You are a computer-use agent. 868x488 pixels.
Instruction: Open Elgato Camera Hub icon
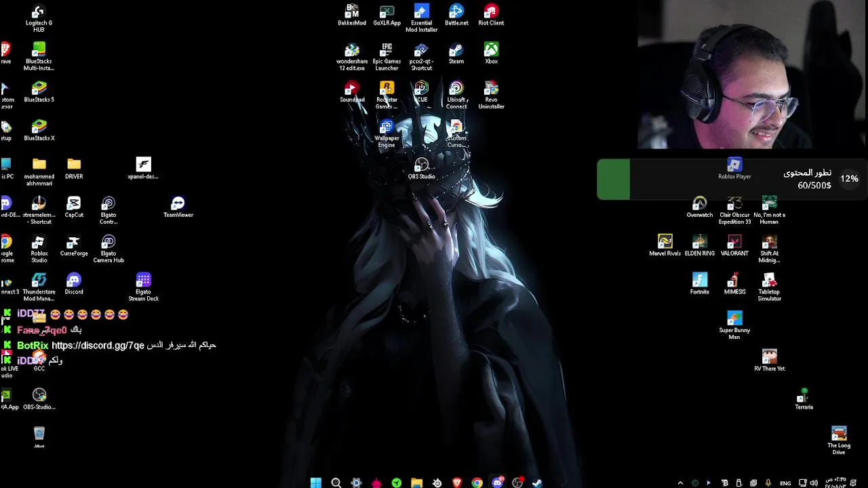(x=108, y=249)
